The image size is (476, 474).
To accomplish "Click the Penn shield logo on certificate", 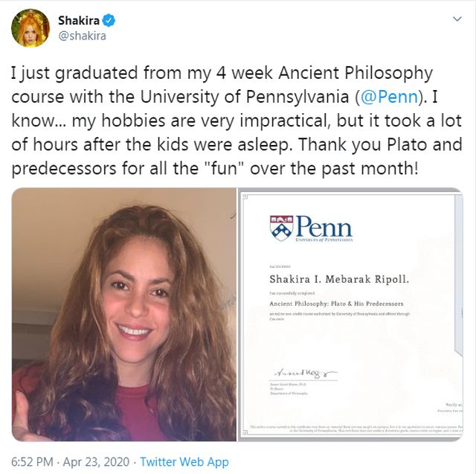I will 280,228.
